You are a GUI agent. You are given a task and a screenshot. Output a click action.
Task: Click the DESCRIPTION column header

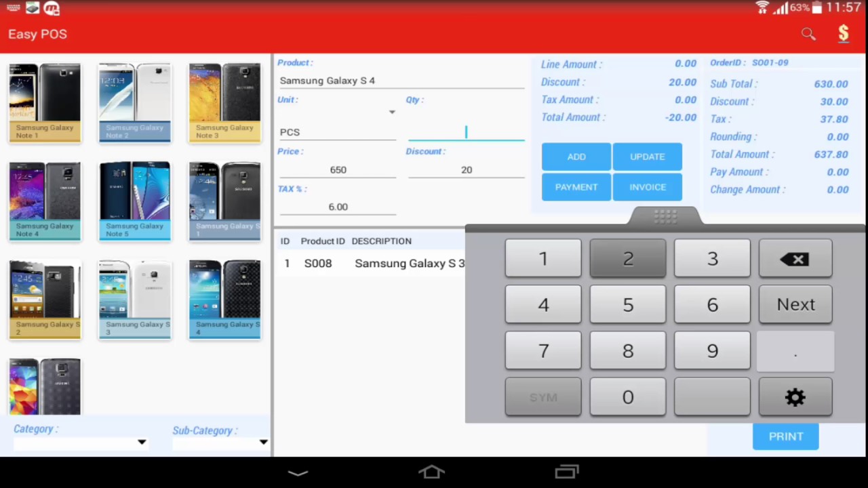tap(382, 241)
